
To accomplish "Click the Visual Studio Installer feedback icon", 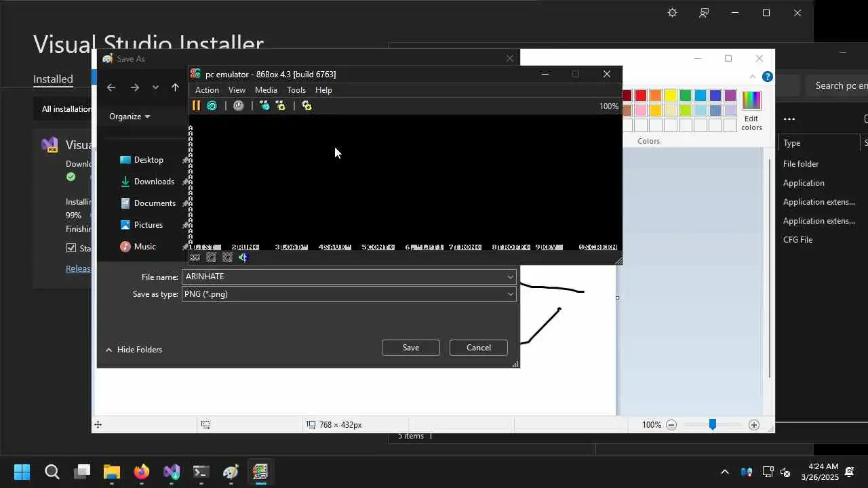I will coord(704,13).
